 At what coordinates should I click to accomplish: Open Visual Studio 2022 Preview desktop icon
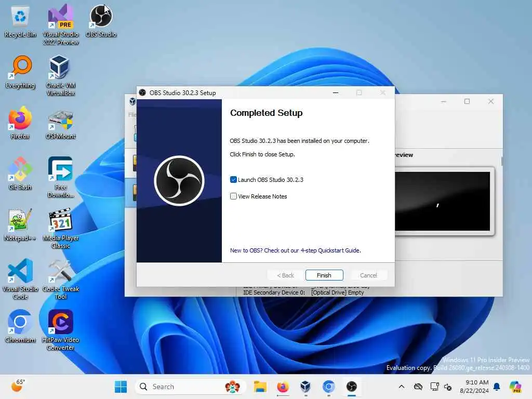pos(61,24)
